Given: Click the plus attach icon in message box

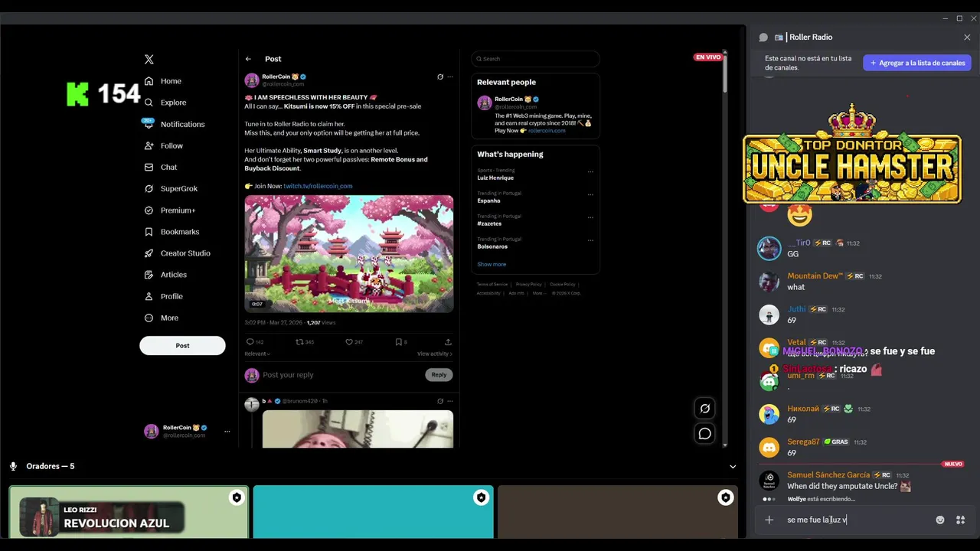Looking at the screenshot, I should point(769,520).
